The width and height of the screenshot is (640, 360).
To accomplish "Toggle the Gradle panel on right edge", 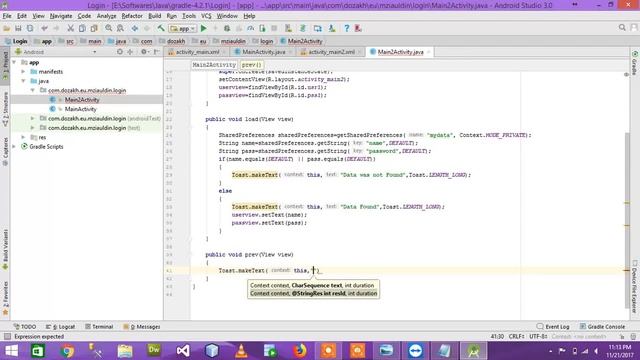I will (635, 63).
